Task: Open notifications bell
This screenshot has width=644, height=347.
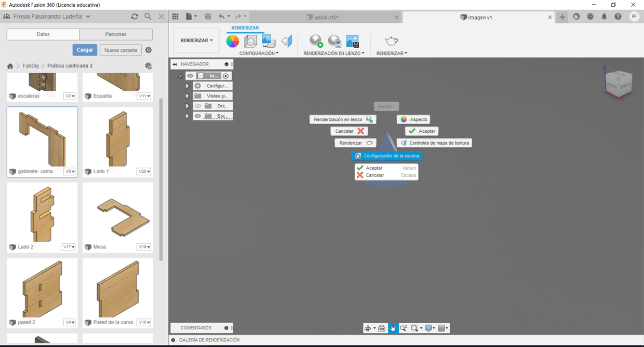Action: pyautogui.click(x=604, y=17)
